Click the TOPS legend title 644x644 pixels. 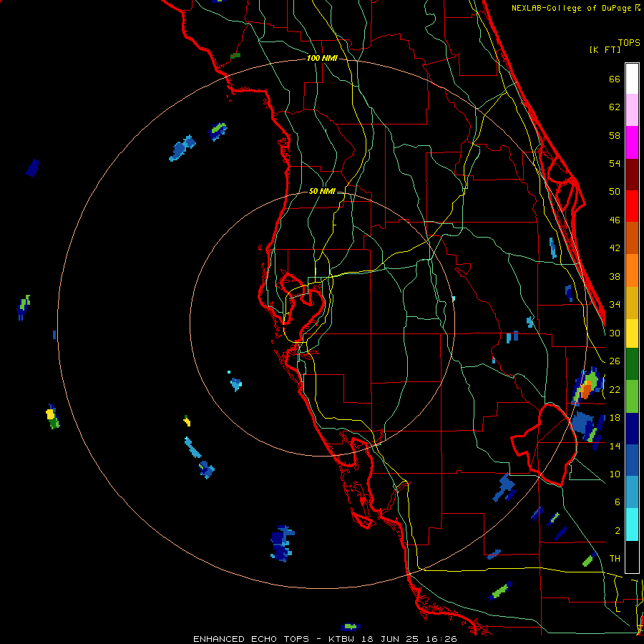pos(629,42)
